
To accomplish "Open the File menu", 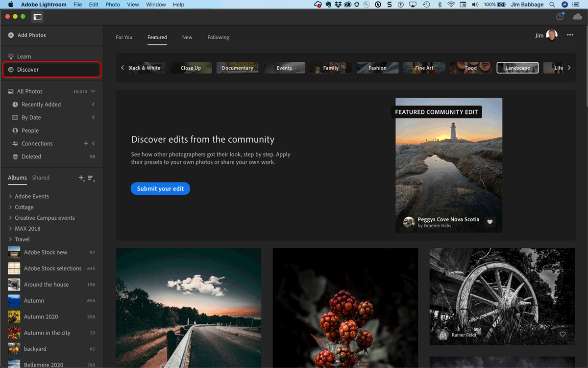I will click(77, 4).
